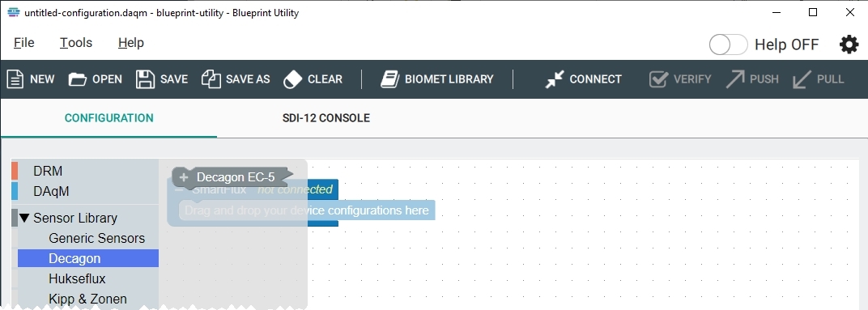Toggle the Help OFF switch

(729, 45)
